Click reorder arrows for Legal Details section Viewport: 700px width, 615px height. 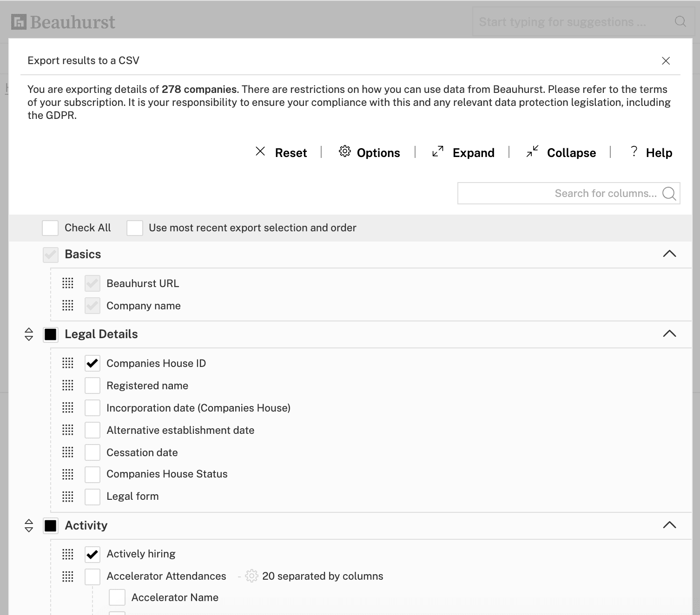29,334
